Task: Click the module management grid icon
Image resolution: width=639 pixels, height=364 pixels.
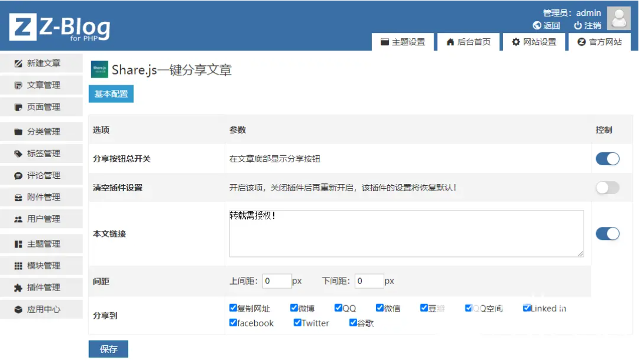Action: point(18,266)
